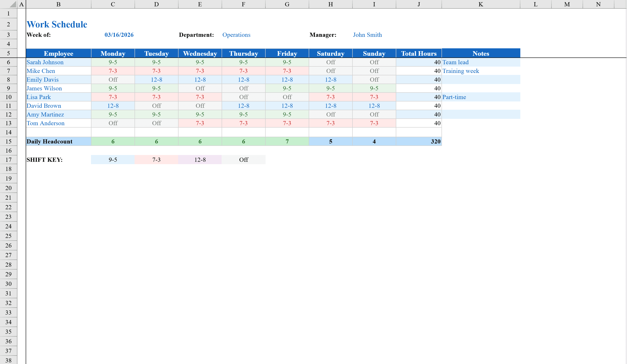Click Sarah Johnson's name cell
This screenshot has width=627, height=364.
coord(45,62)
